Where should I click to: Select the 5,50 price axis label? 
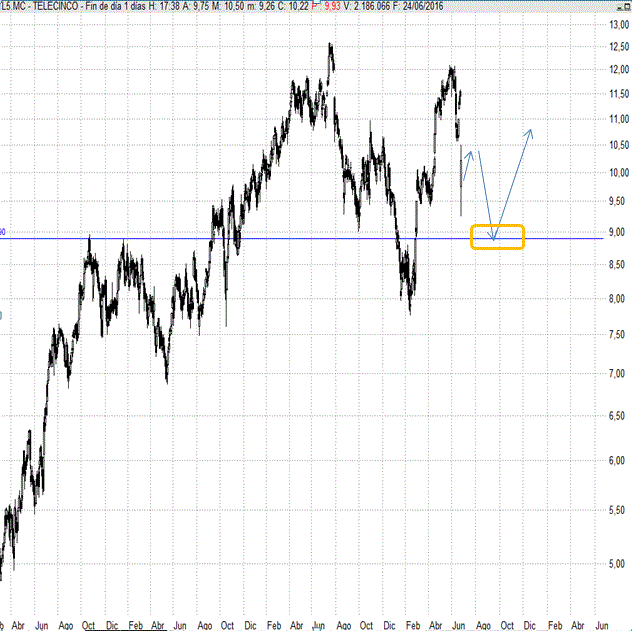tap(617, 510)
